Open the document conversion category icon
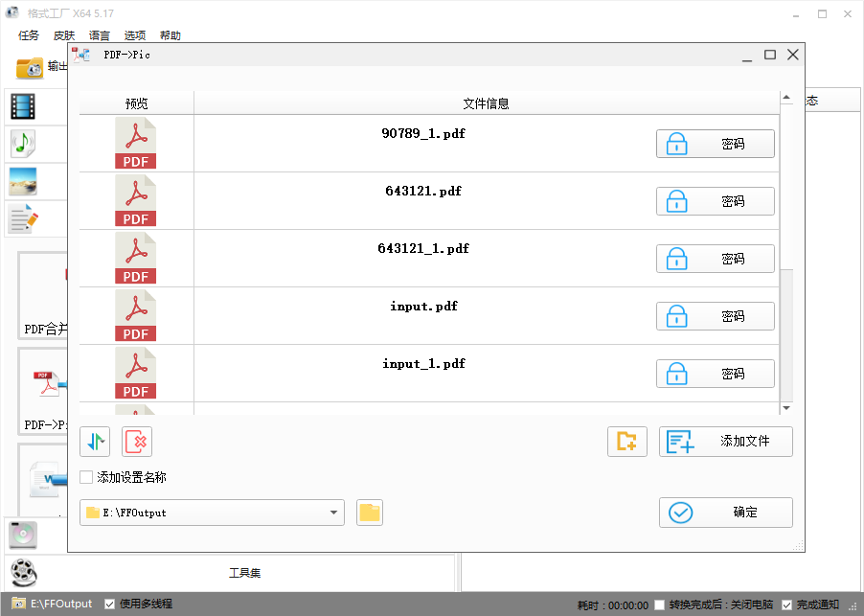The image size is (864, 616). [x=22, y=218]
